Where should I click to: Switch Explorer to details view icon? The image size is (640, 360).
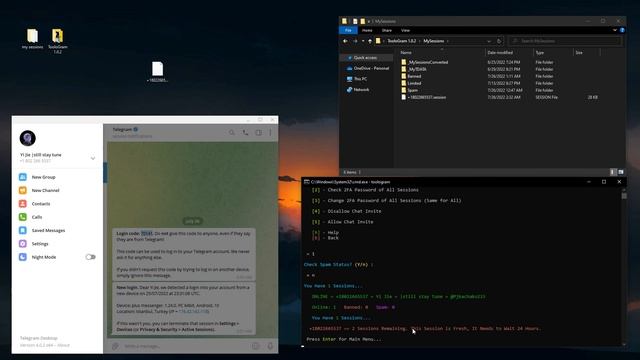(613, 172)
